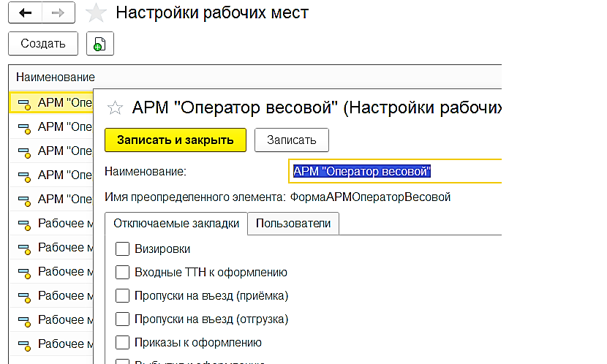Screen dimensions: 607x364
Task: Click Записать и закрыть
Action: [176, 140]
